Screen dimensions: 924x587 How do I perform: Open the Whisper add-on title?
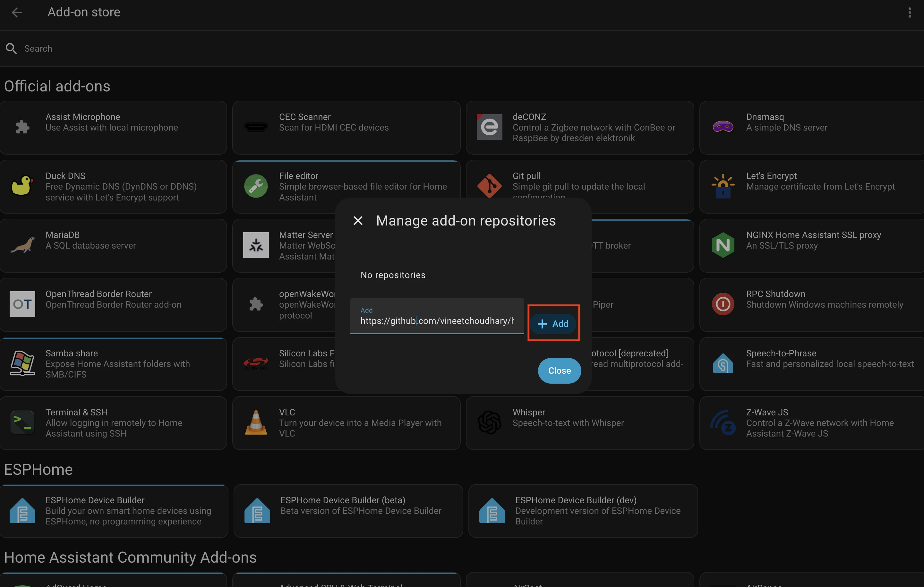click(529, 412)
